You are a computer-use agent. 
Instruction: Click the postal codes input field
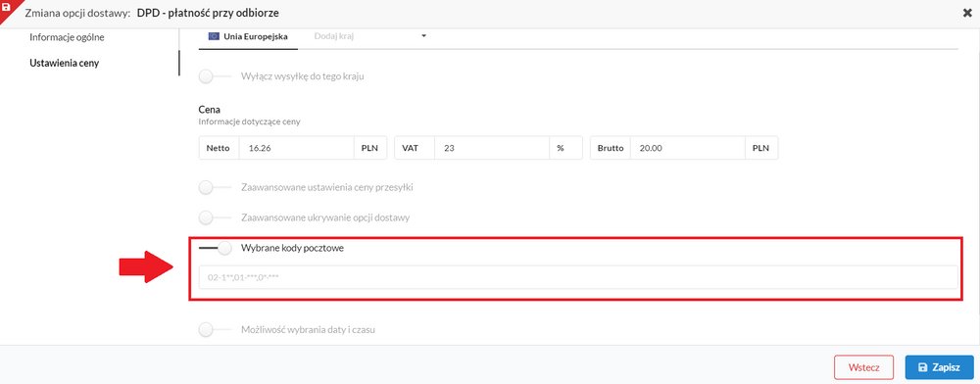578,277
